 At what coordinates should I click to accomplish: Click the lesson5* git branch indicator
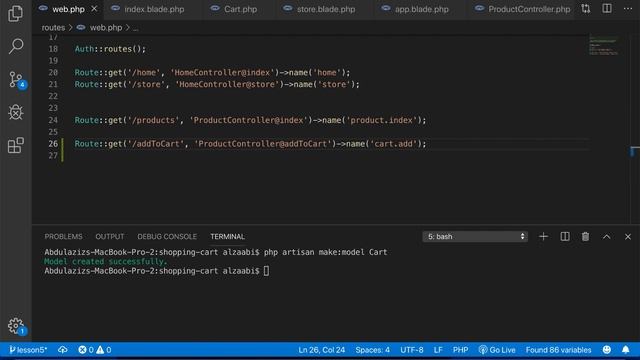pos(28,350)
